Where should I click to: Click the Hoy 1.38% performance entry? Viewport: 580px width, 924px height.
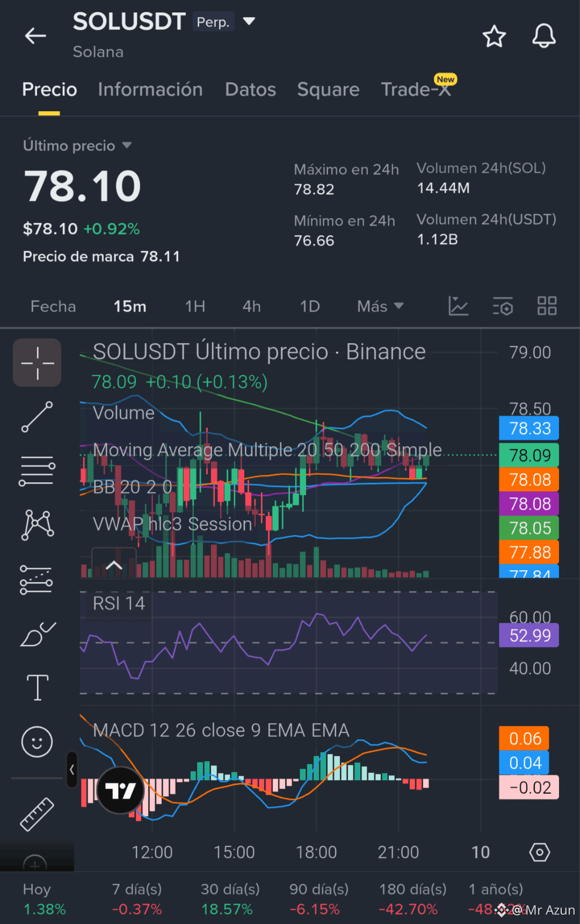click(x=44, y=899)
